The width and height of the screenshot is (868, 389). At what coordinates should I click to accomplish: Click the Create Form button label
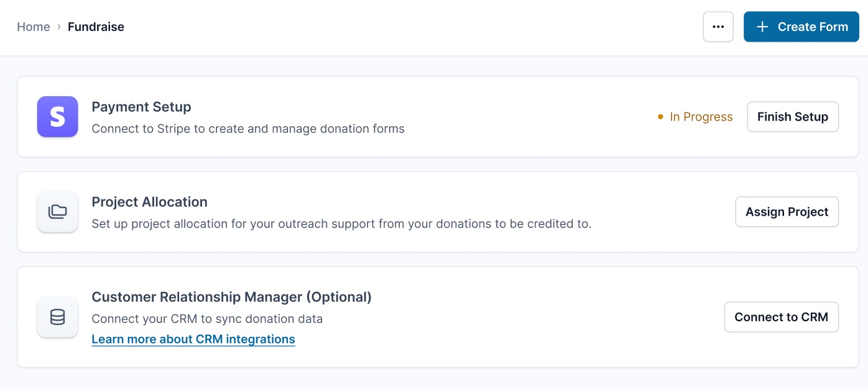[x=813, y=27]
